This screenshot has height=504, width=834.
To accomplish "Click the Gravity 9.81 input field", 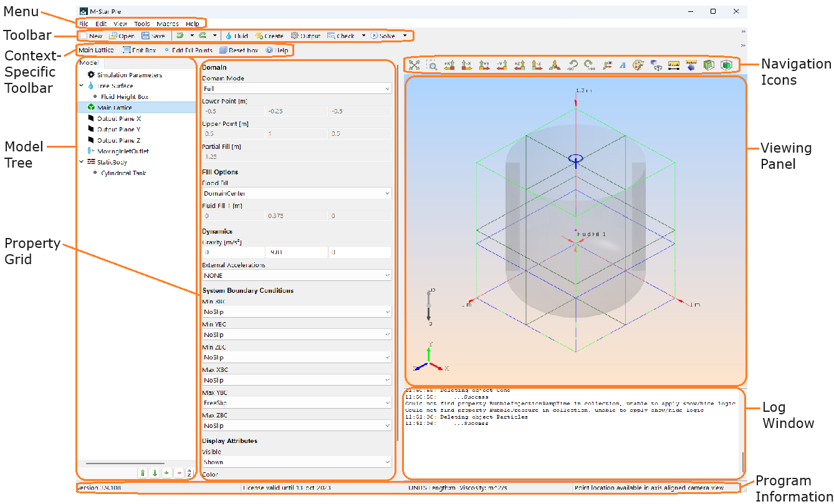I will pos(296,253).
